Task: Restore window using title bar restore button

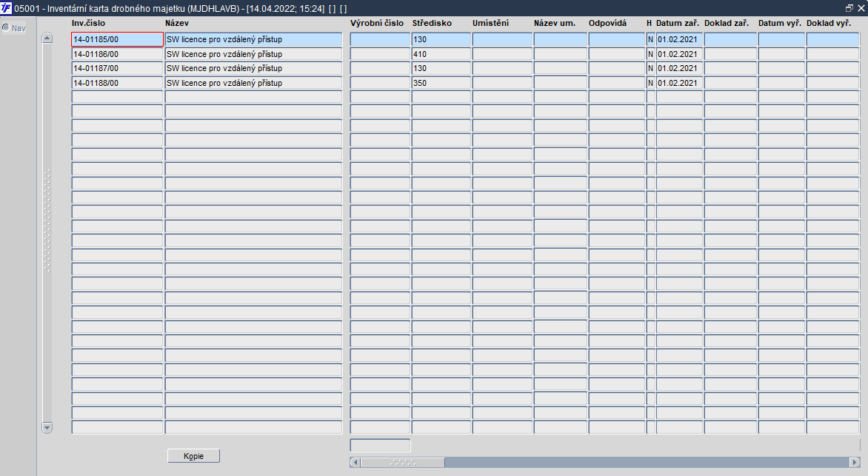Action: (x=849, y=8)
